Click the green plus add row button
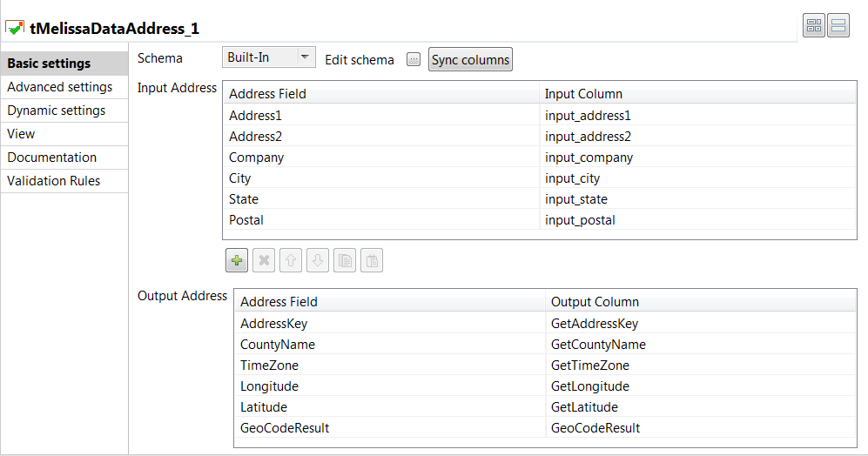Viewport: 868px width, 456px height. [x=237, y=260]
